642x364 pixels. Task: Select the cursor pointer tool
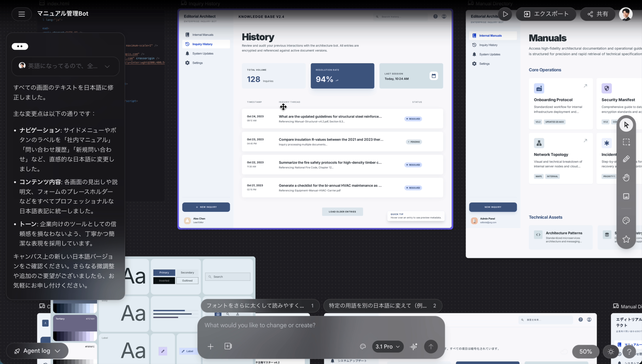(x=626, y=125)
